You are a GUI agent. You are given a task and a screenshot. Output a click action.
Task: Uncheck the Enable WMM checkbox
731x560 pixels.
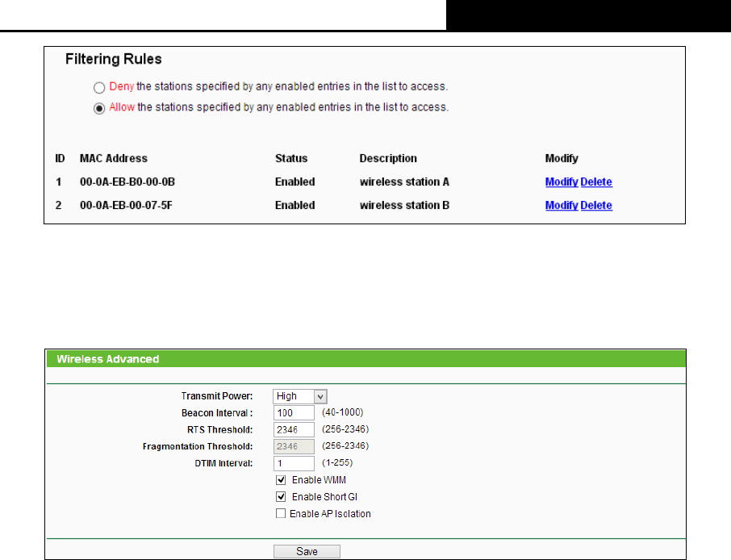[x=281, y=480]
